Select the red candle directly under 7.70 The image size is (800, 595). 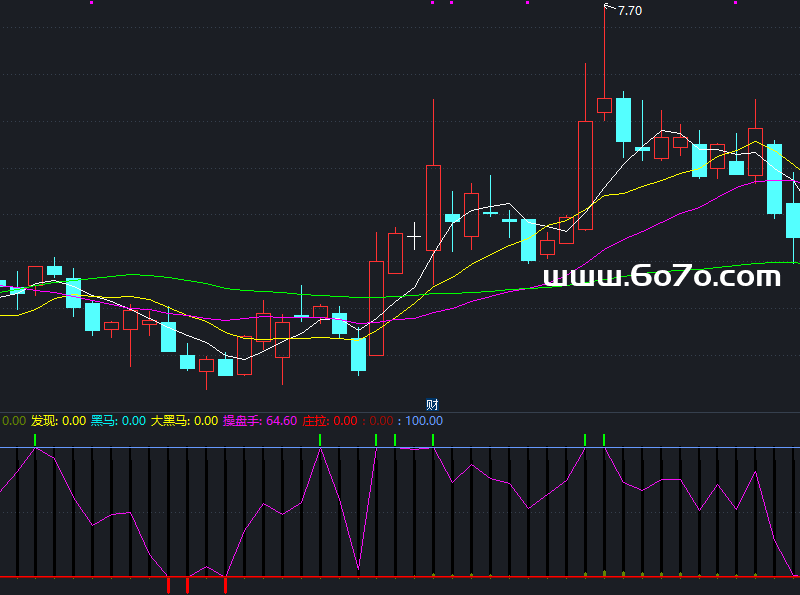[x=604, y=105]
